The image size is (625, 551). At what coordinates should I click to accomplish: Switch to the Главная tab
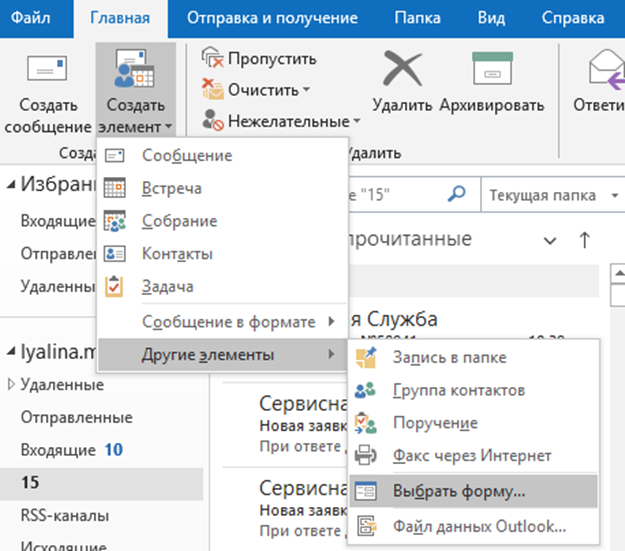(120, 18)
